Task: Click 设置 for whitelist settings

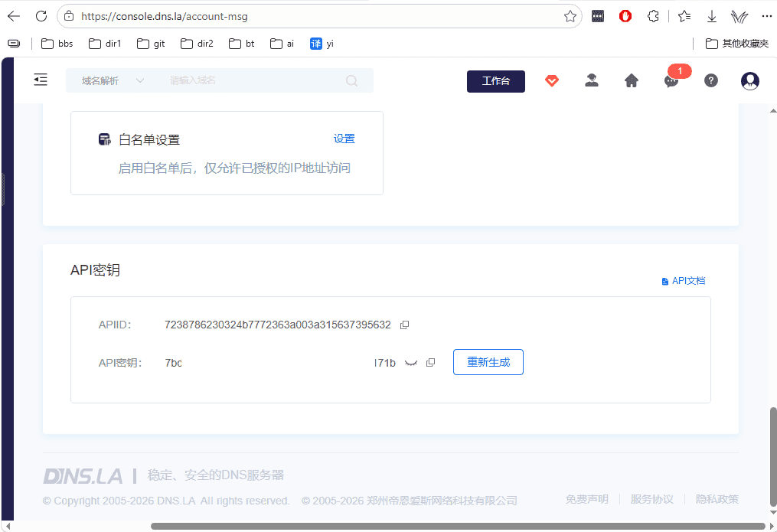Action: point(344,139)
